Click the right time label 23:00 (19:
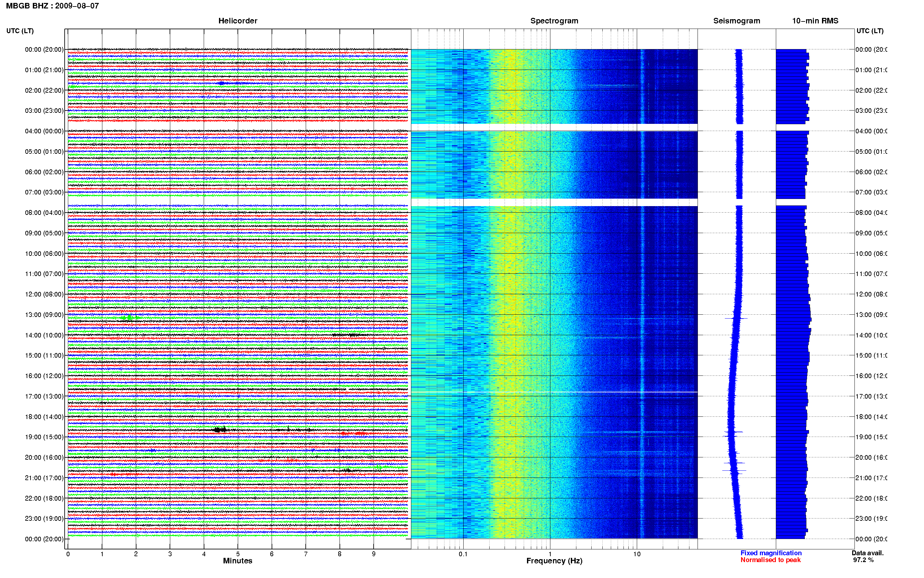924x578 pixels. click(871, 519)
